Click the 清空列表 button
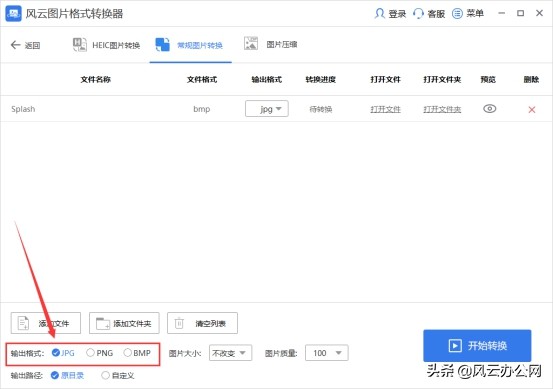The height and width of the screenshot is (389, 553). [x=202, y=323]
